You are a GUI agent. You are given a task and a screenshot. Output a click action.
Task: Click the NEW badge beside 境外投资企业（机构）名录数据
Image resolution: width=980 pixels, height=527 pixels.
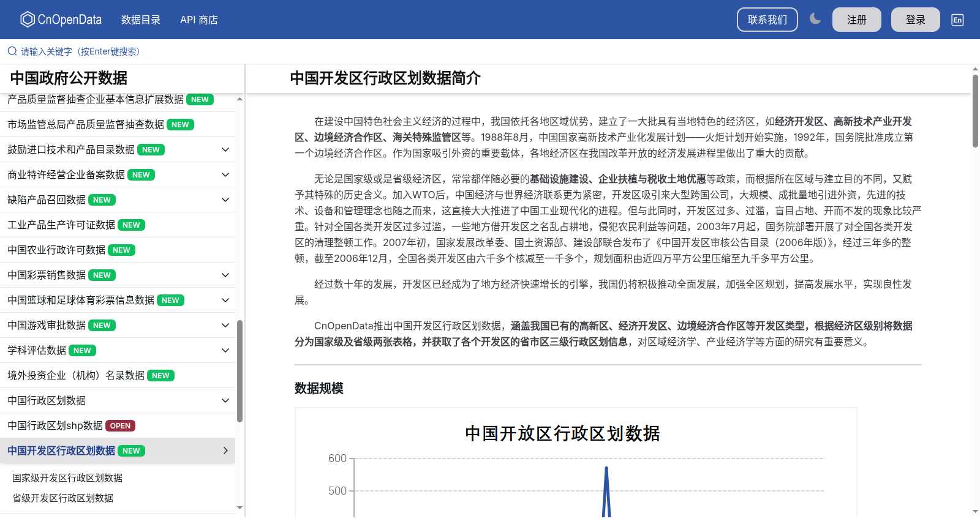[160, 376]
